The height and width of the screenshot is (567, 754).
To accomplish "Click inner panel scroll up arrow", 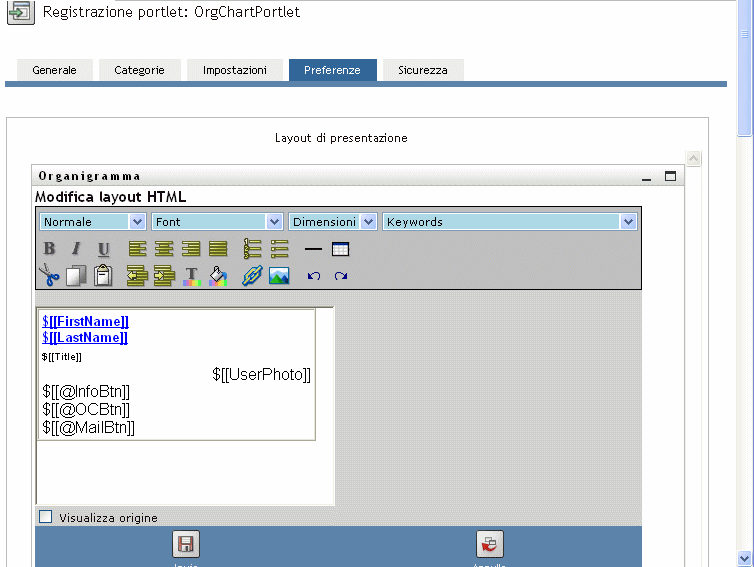I will click(693, 158).
